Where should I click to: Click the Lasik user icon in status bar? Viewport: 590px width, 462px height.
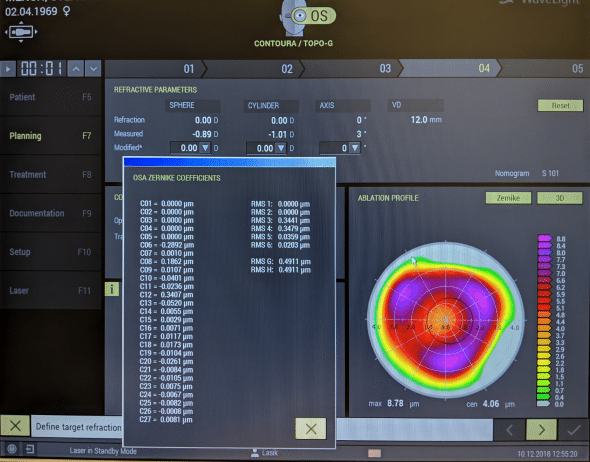click(x=255, y=453)
